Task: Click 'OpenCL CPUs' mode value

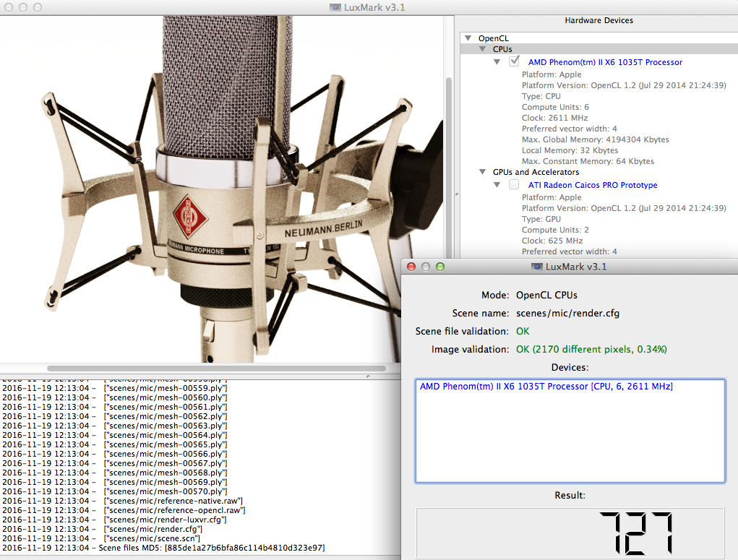Action: pyautogui.click(x=546, y=295)
